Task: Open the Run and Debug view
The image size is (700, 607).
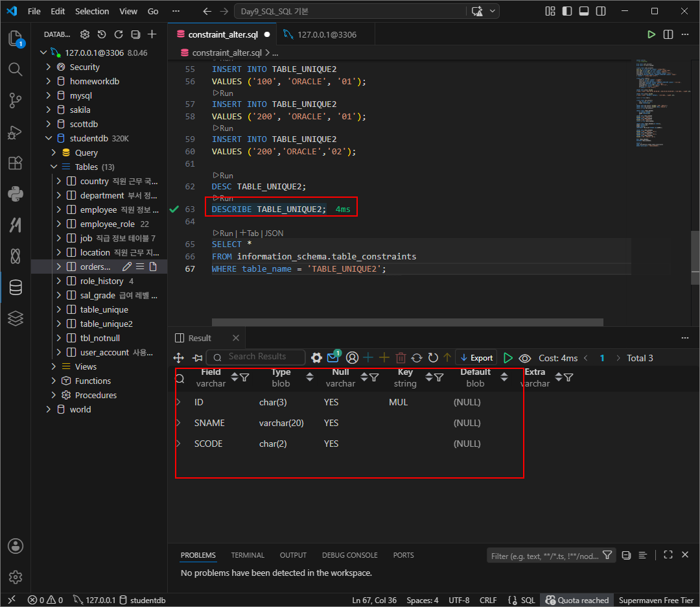Action: click(15, 132)
